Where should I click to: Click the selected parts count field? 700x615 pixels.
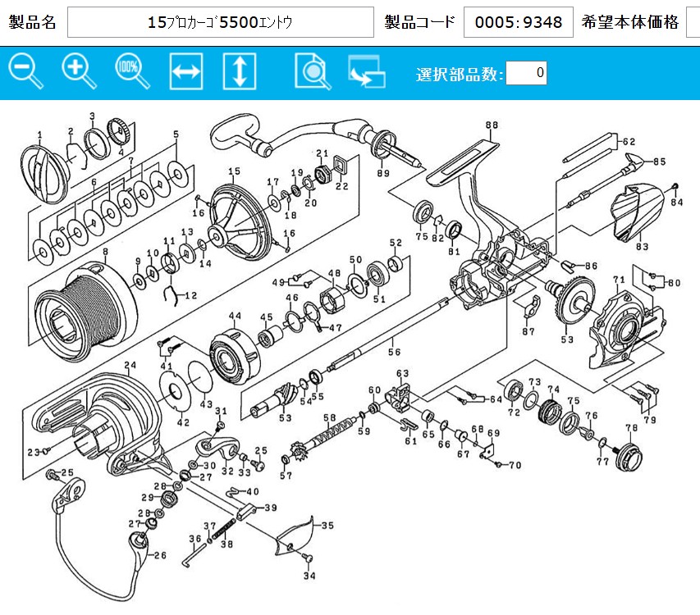(526, 73)
